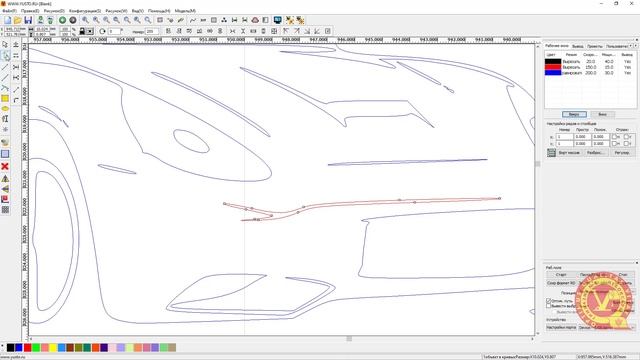Click the cloud-shaped toolbar icon
Viewport: 640px width, 360px height.
coord(255,20)
